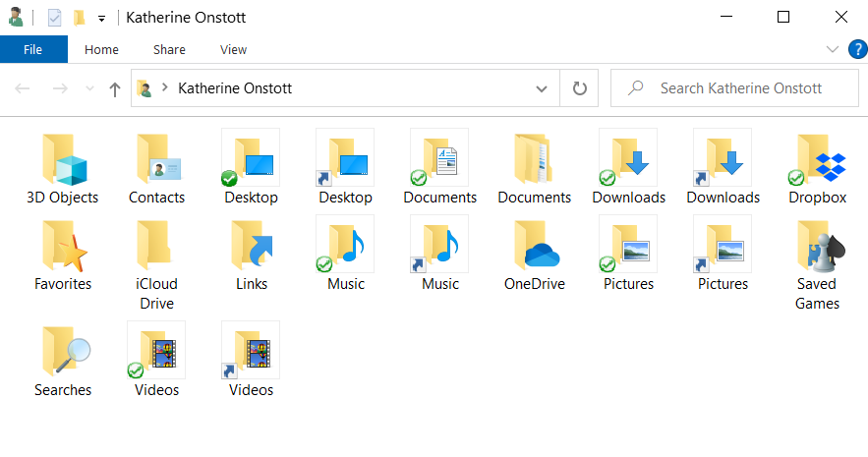868x457 pixels.
Task: Open the Recent locations dropdown arrow
Action: pos(89,88)
